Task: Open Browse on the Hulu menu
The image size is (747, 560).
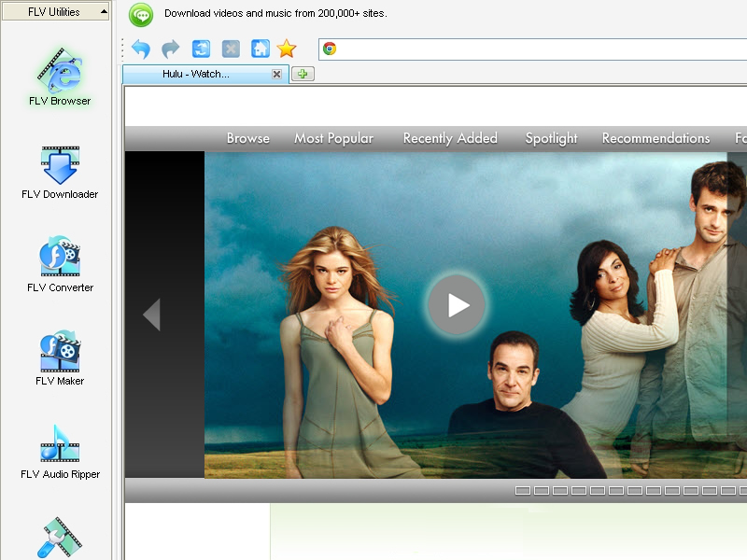Action: [x=247, y=138]
